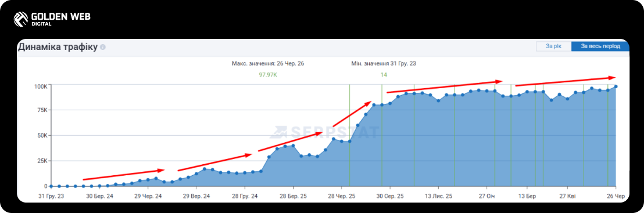Click the 30 Бер. 24 x-axis label

click(x=100, y=197)
